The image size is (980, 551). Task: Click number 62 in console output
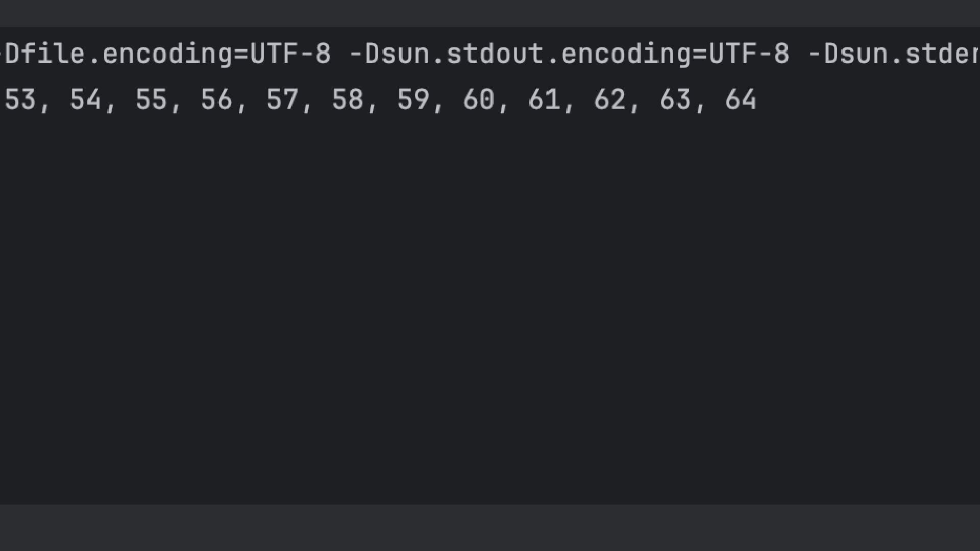pos(609,99)
